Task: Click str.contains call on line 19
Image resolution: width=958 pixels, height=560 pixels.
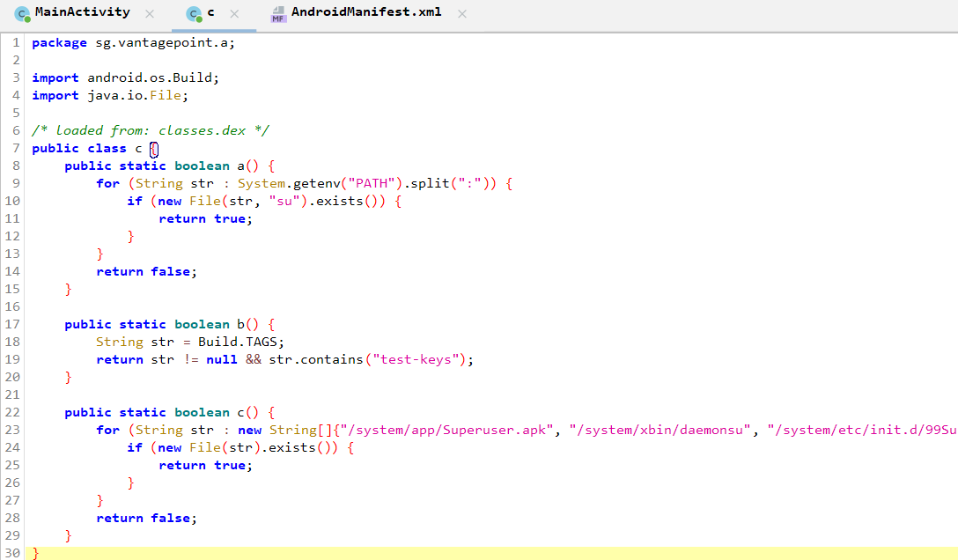Action: (x=316, y=360)
